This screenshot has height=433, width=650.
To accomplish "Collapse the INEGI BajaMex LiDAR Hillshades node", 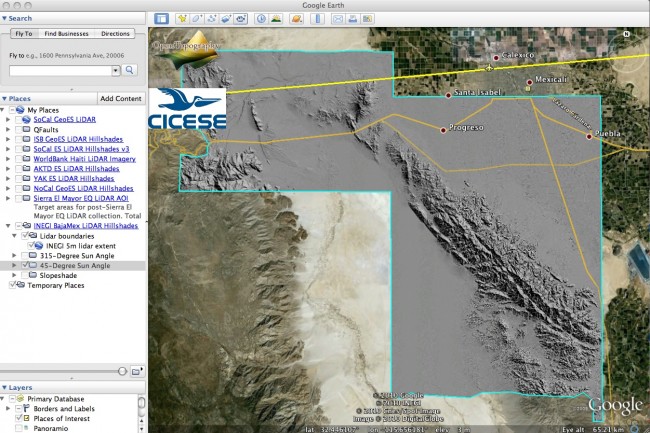I will pyautogui.click(x=8, y=226).
